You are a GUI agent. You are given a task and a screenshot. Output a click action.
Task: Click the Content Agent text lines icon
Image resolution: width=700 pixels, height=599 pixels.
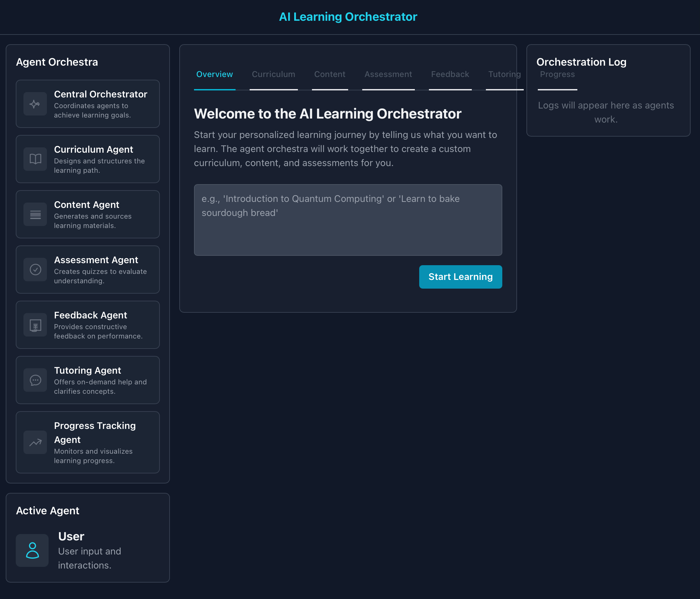[35, 214]
